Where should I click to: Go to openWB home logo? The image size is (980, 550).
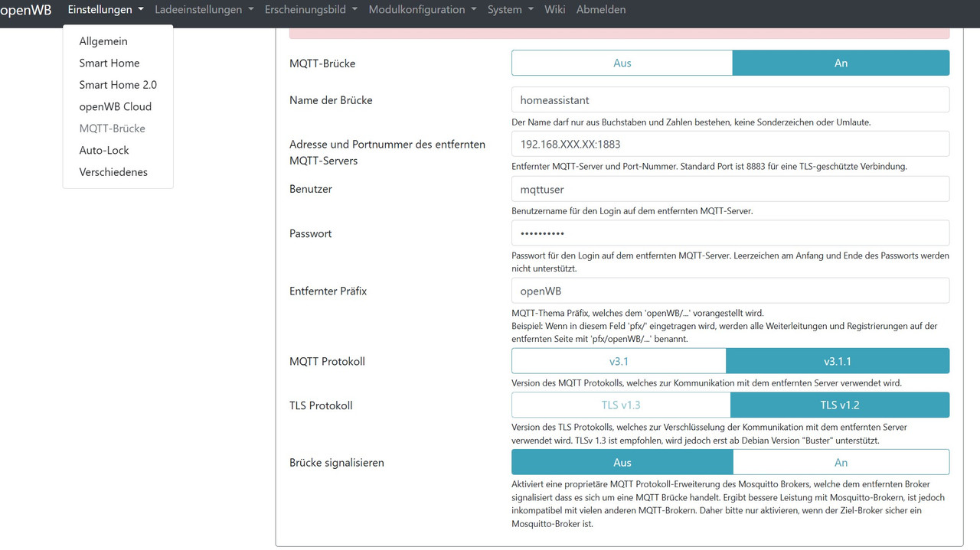tap(26, 10)
